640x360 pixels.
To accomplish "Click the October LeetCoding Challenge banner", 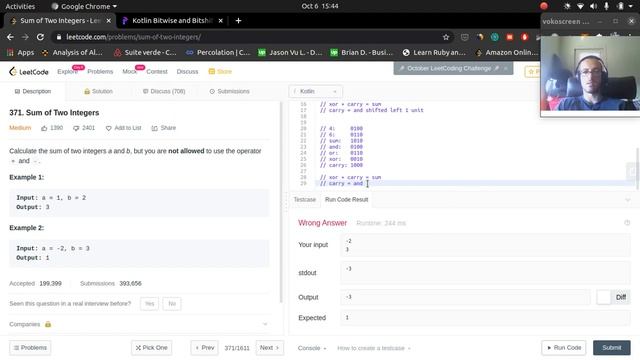I will coord(453,68).
